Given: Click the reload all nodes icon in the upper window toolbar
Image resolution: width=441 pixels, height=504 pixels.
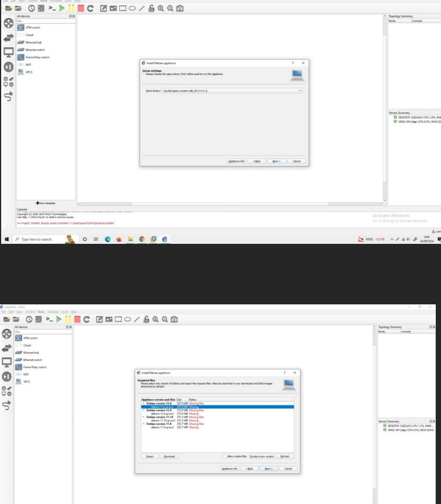Looking at the screenshot, I should tap(90, 8).
